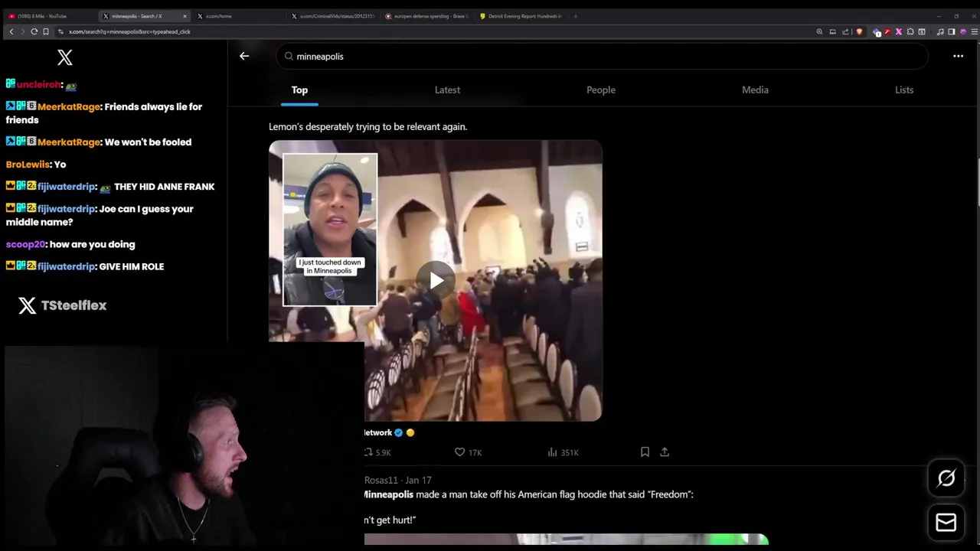Switch to the Top search tab
This screenshot has height=551, width=980.
tap(299, 90)
